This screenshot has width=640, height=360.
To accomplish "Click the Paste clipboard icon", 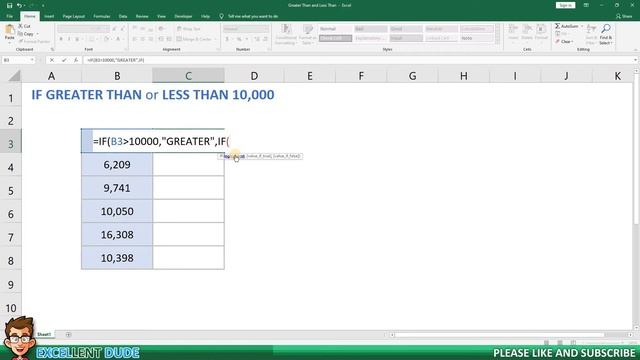I will (x=9, y=30).
